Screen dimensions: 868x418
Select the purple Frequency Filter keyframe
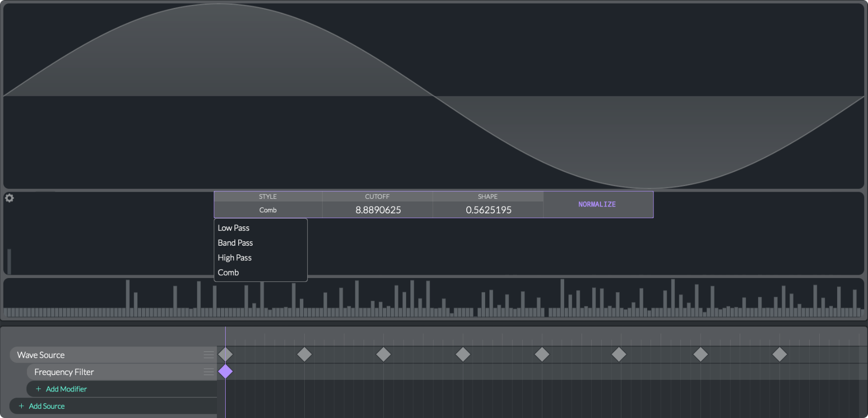tap(225, 372)
